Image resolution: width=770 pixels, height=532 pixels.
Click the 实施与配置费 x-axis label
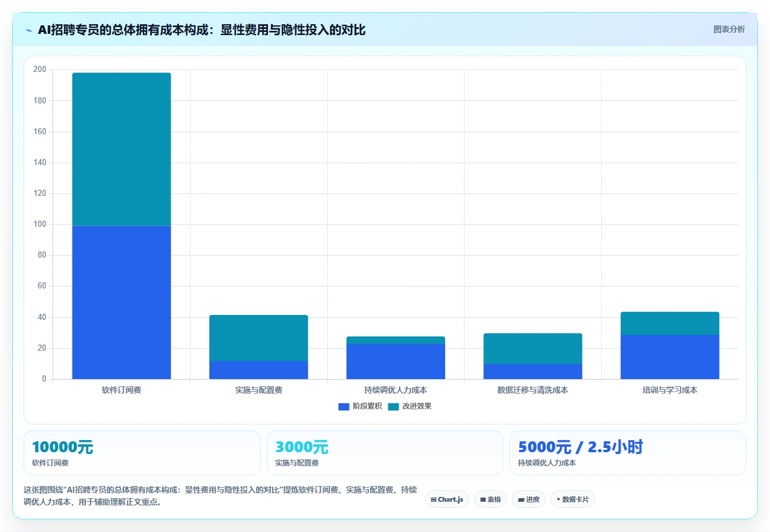tap(258, 390)
